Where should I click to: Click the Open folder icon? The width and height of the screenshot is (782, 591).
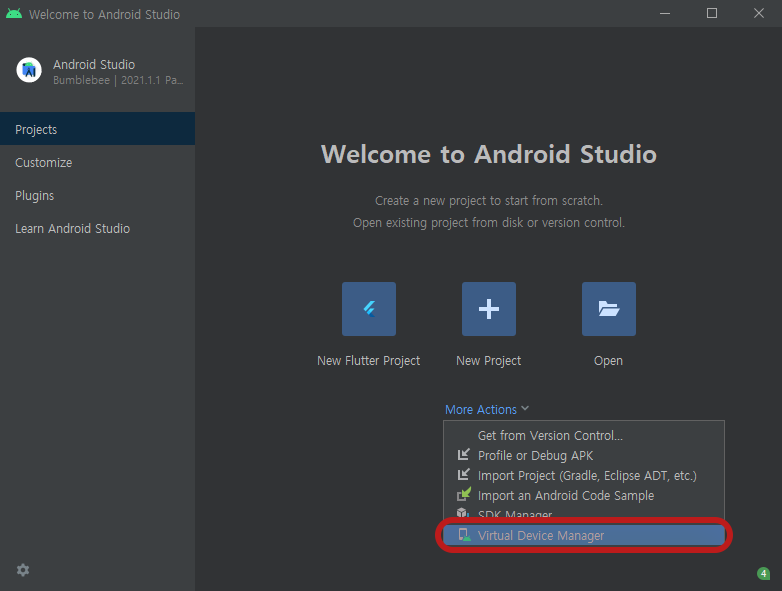tap(608, 309)
